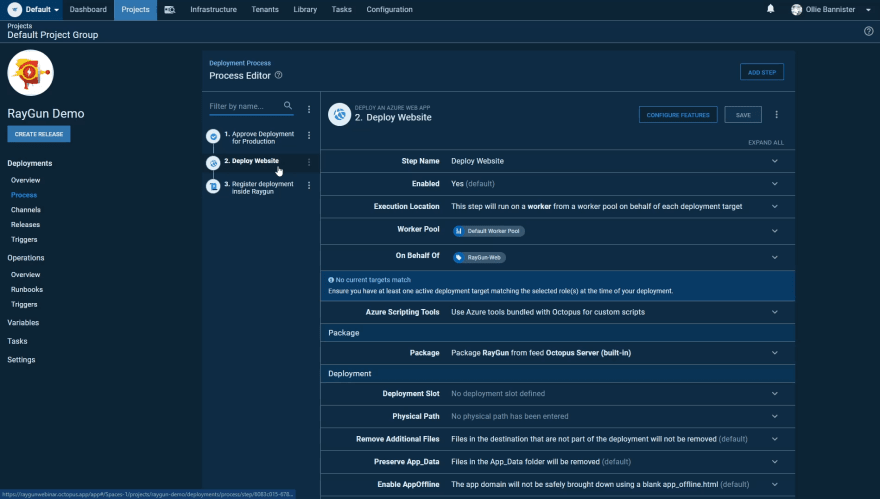
Task: Click the Ollie Bannister avatar
Action: pyautogui.click(x=796, y=10)
